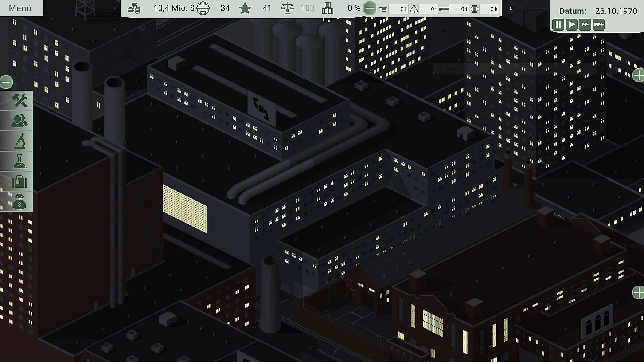
Task: Open the finance money bag panel
Action: [19, 201]
